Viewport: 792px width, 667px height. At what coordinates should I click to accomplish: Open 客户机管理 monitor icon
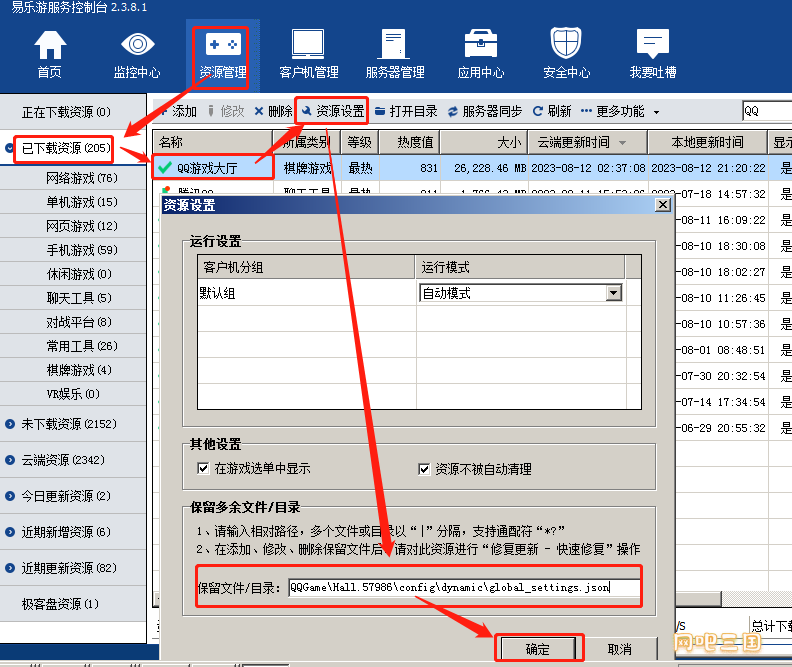click(x=309, y=54)
